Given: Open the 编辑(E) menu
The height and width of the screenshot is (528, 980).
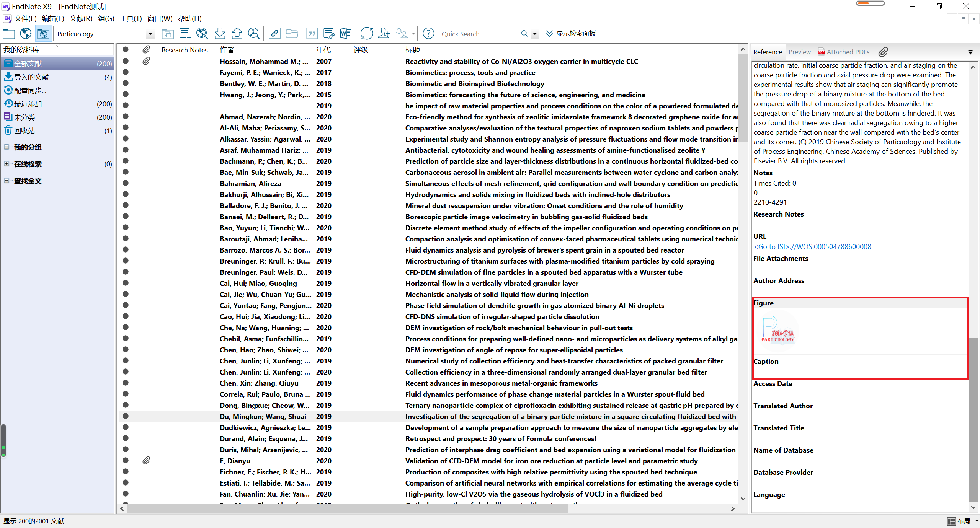Looking at the screenshot, I should pyautogui.click(x=53, y=18).
